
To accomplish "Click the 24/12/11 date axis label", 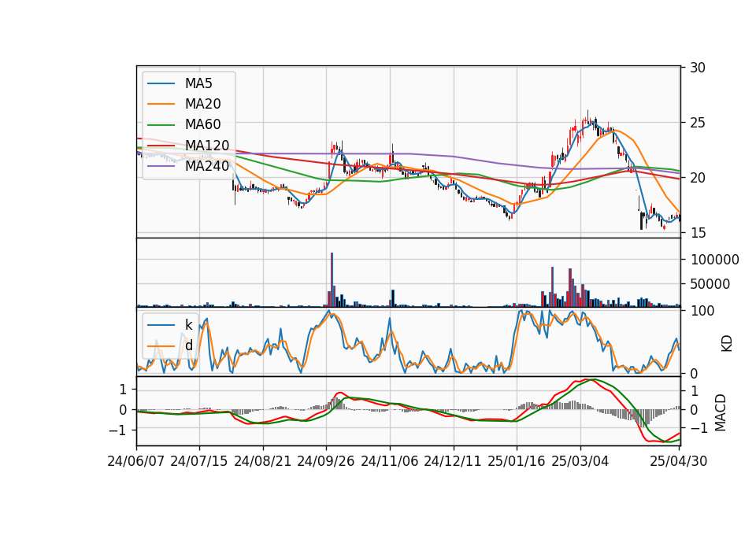I will (453, 461).
